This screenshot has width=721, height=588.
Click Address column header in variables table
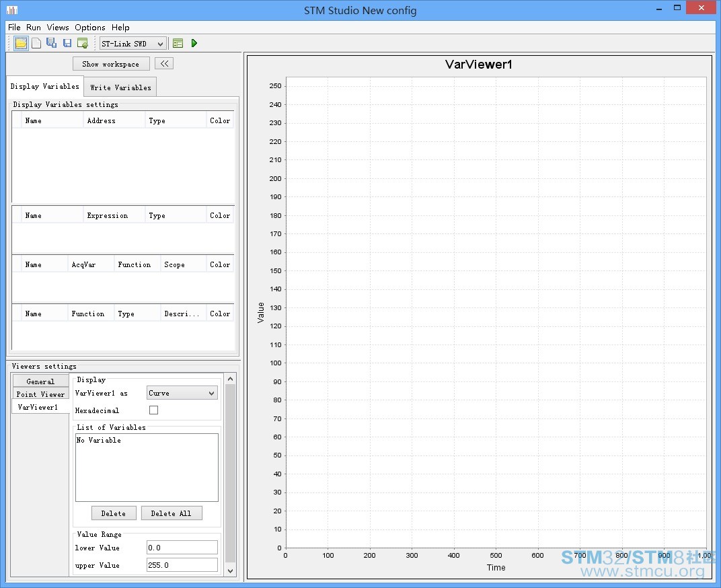point(114,120)
